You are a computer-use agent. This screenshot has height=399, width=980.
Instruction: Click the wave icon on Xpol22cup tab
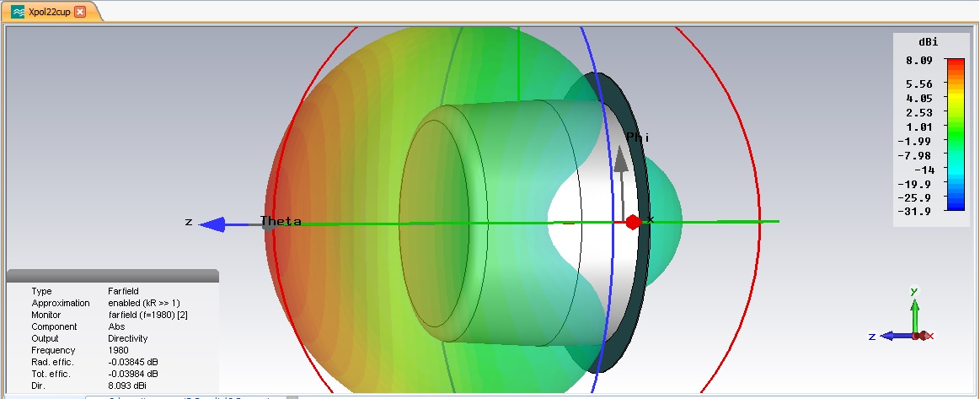coord(19,12)
